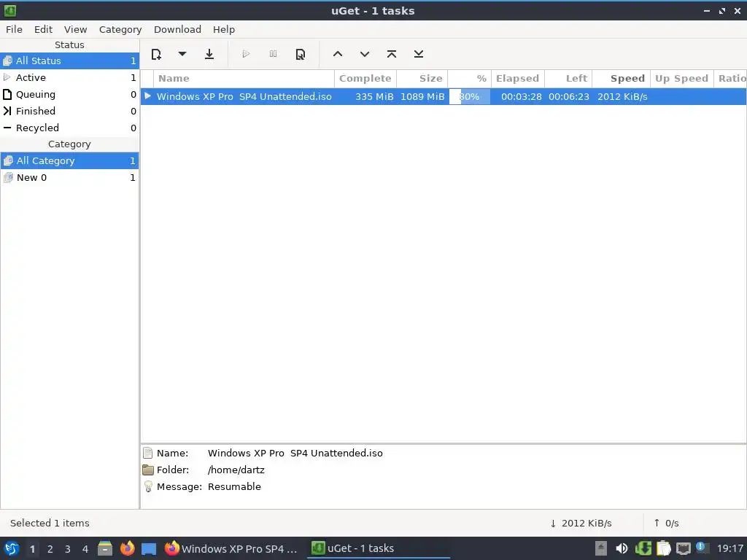Viewport: 747px width, 560px height.
Task: Click the 00:03:28 elapsed time cell
Action: [x=521, y=97]
